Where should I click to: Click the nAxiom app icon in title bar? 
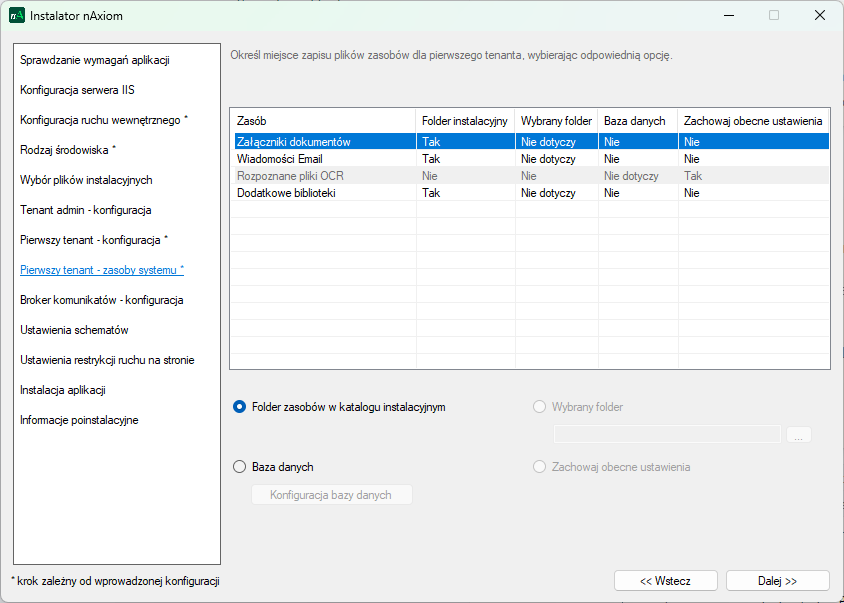click(x=17, y=15)
